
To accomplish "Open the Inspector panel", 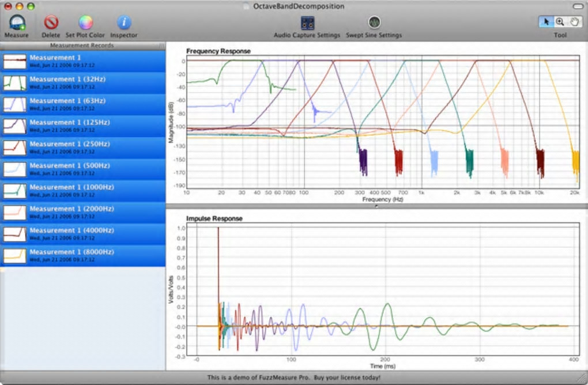I will tap(124, 23).
